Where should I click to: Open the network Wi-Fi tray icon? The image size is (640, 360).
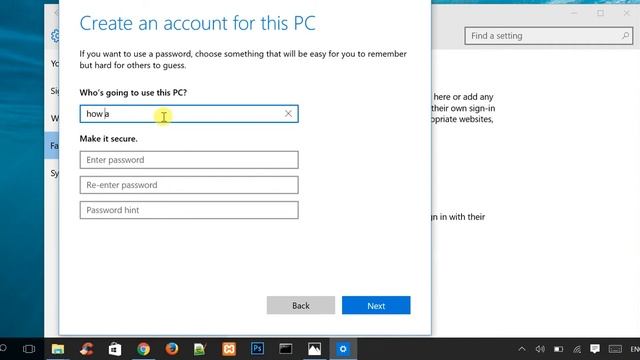click(x=577, y=349)
